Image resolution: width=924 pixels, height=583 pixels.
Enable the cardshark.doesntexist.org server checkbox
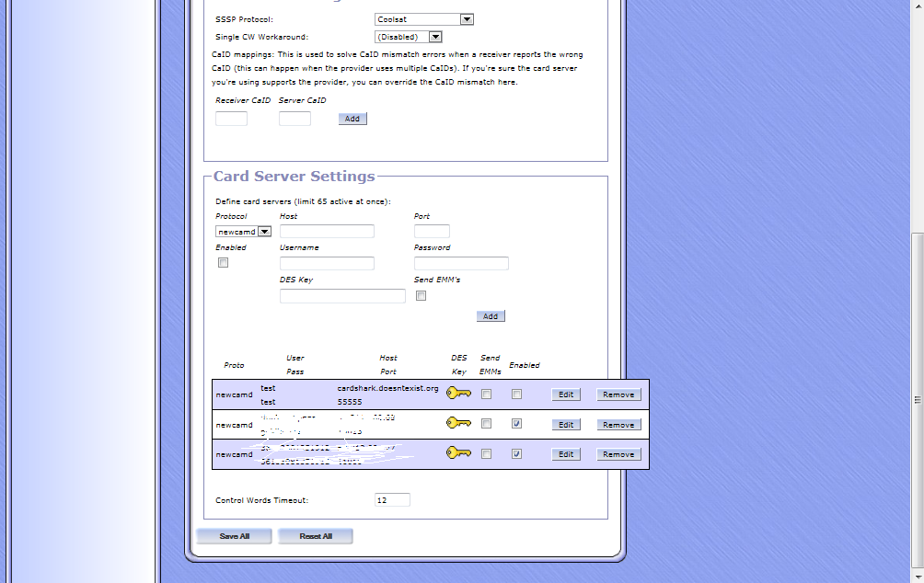point(516,394)
